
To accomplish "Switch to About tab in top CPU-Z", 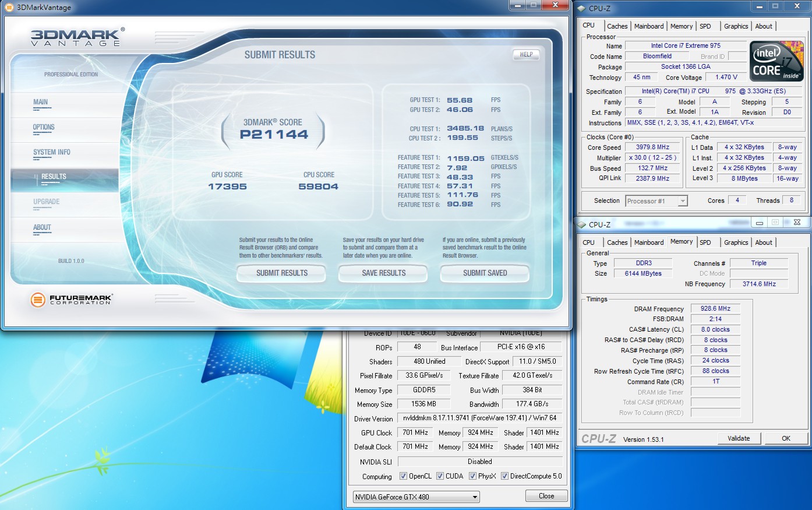I will (764, 26).
